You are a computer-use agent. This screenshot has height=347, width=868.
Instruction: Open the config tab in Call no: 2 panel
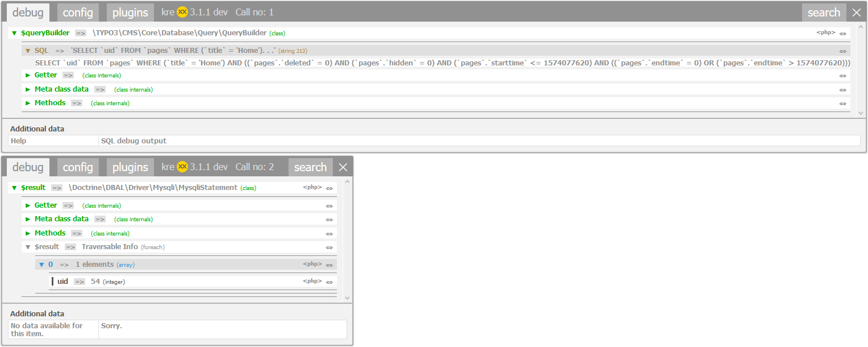click(78, 167)
